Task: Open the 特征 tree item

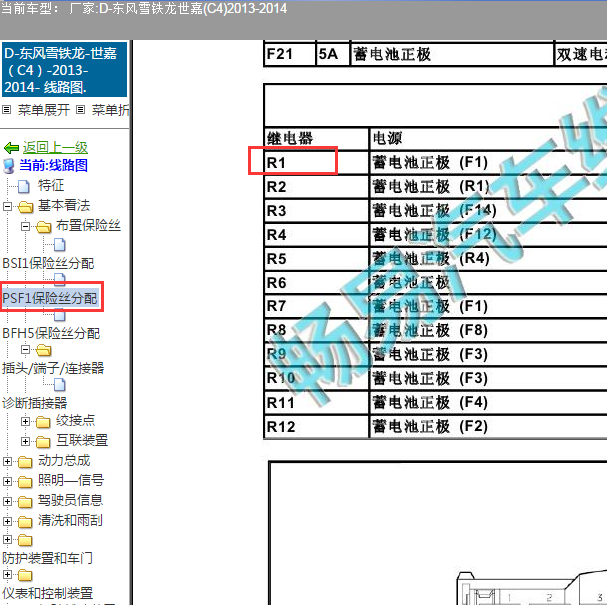Action: tap(51, 185)
